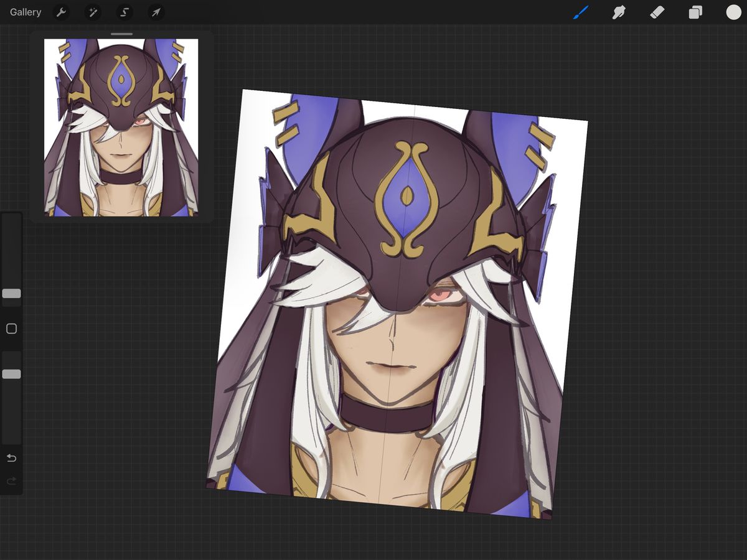This screenshot has width=747, height=560.
Task: Select the Paint brush tool
Action: click(581, 12)
